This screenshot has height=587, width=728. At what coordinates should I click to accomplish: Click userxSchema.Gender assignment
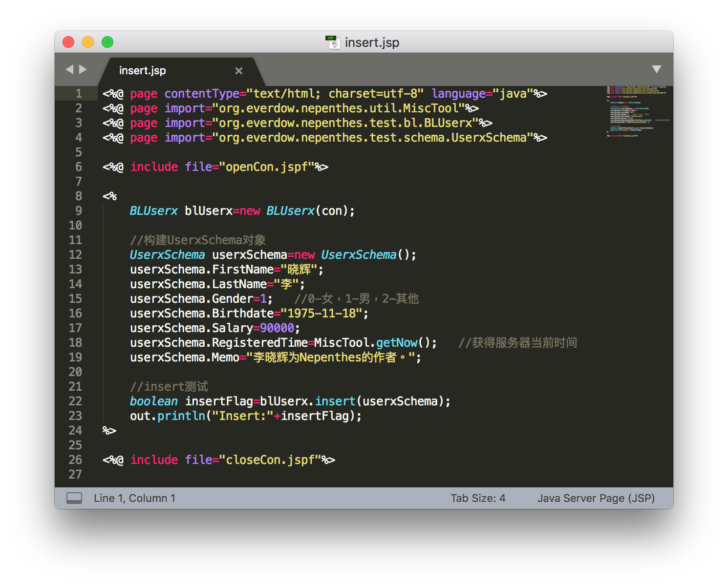pyautogui.click(x=201, y=298)
